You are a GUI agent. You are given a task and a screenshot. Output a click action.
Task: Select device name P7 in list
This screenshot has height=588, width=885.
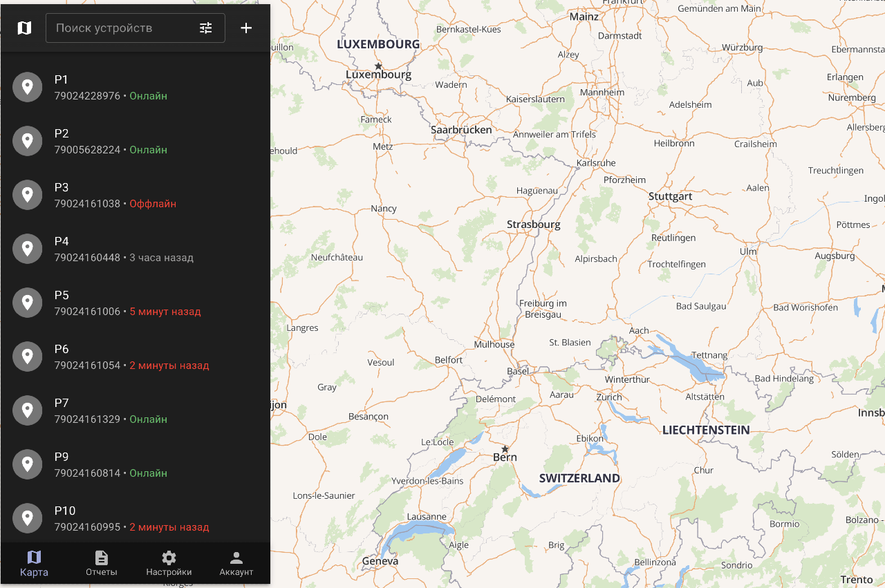click(62, 403)
